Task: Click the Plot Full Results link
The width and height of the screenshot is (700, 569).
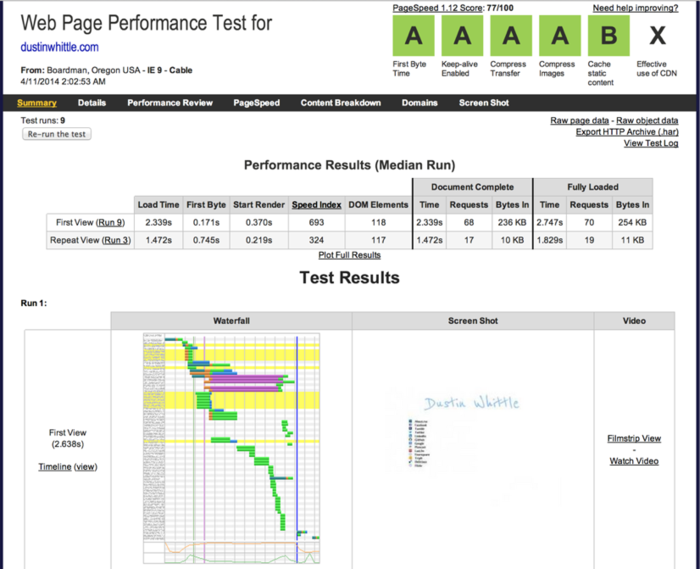Action: [x=350, y=255]
